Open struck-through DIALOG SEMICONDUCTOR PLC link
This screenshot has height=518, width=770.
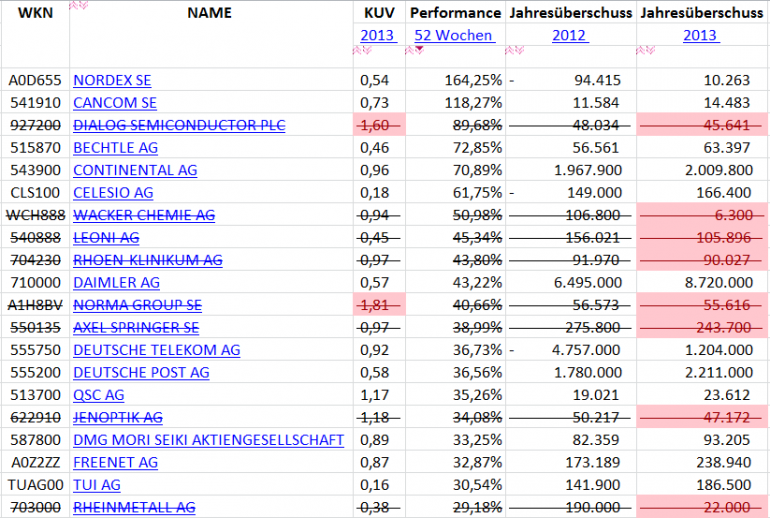(x=179, y=125)
